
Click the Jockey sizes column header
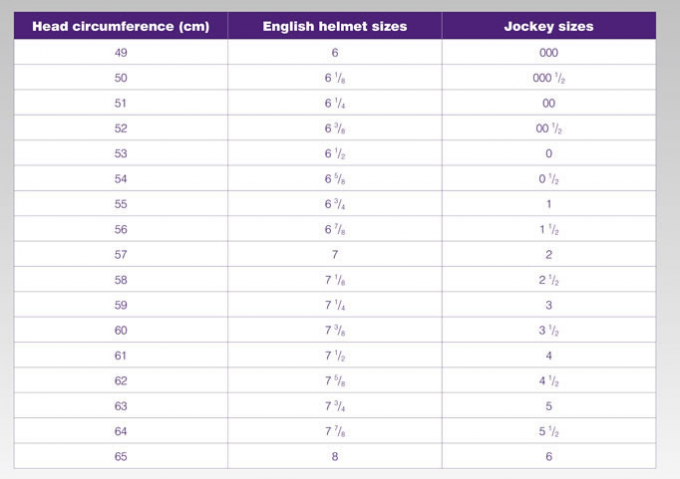tap(549, 26)
